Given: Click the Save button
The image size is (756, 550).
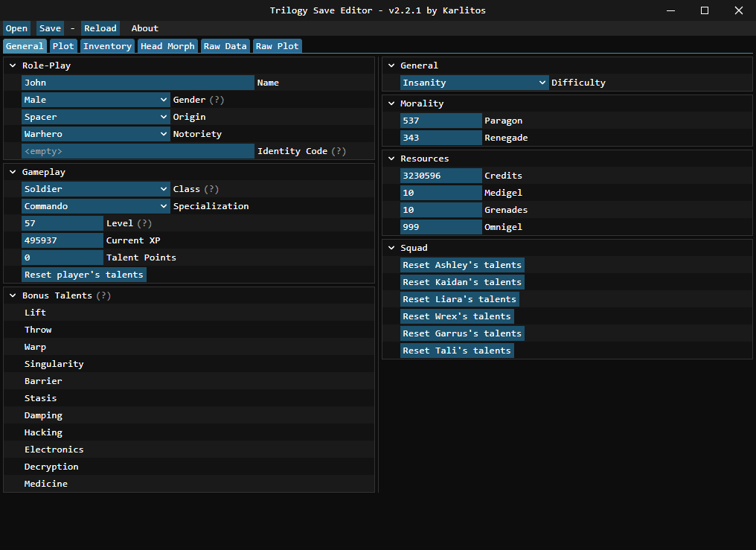Looking at the screenshot, I should tap(50, 28).
